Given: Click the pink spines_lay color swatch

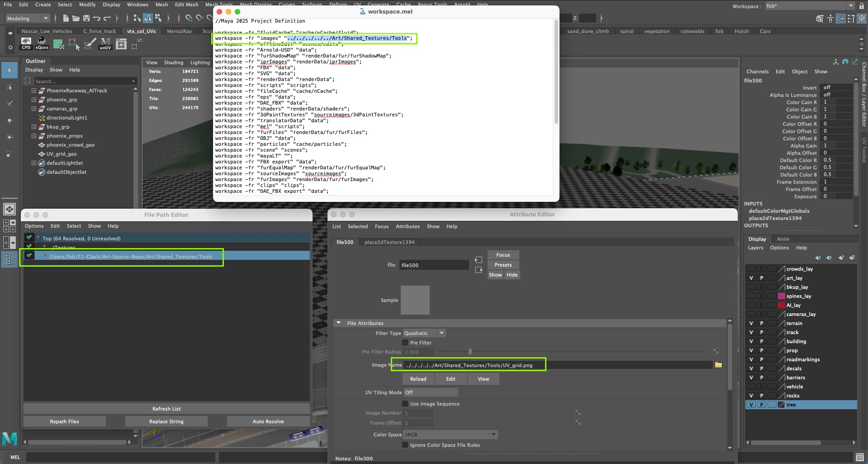Looking at the screenshot, I should point(781,296).
